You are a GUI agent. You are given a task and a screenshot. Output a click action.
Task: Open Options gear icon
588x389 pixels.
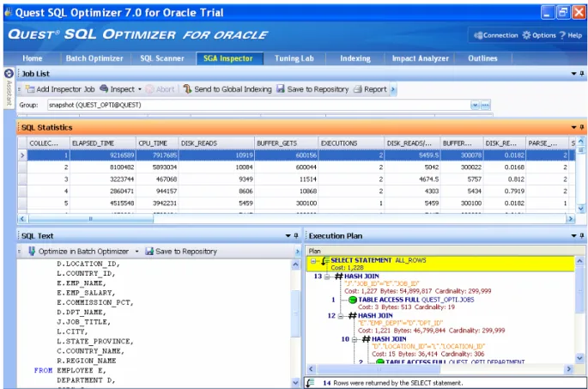pyautogui.click(x=526, y=35)
